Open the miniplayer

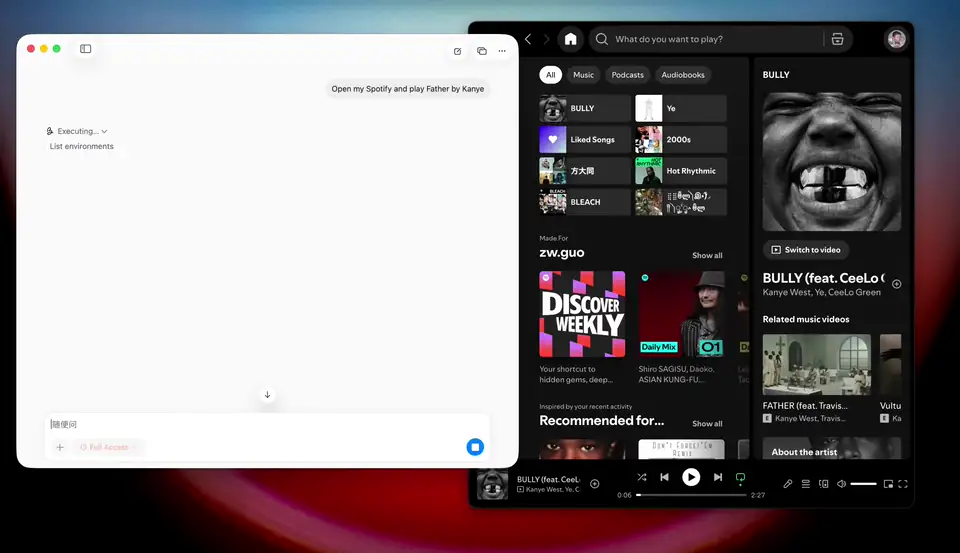[x=888, y=484]
